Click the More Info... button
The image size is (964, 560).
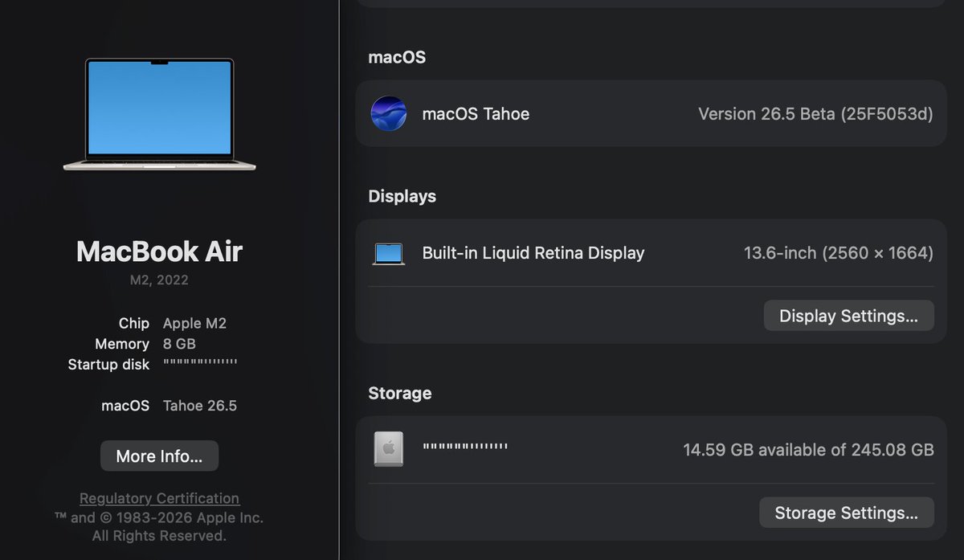[159, 456]
